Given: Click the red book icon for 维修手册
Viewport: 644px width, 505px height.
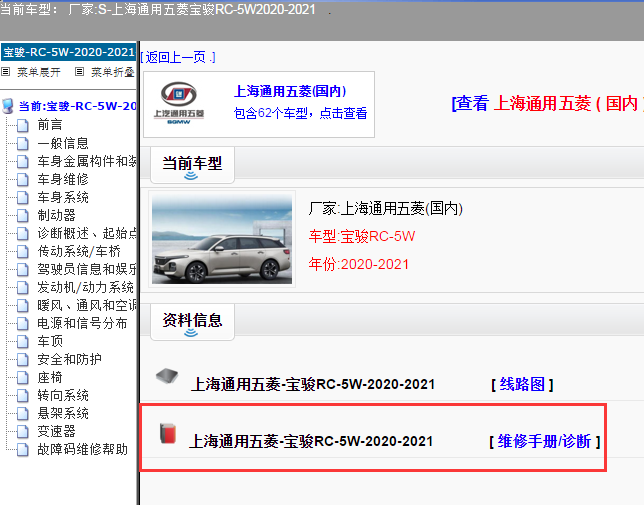Looking at the screenshot, I should [x=168, y=434].
